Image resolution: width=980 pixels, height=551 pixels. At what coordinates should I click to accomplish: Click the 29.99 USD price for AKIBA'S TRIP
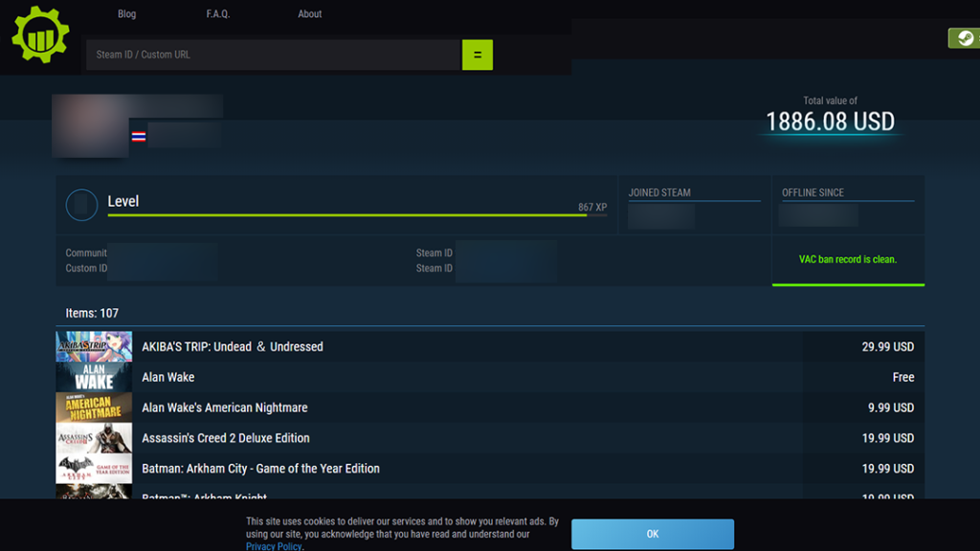(x=887, y=346)
